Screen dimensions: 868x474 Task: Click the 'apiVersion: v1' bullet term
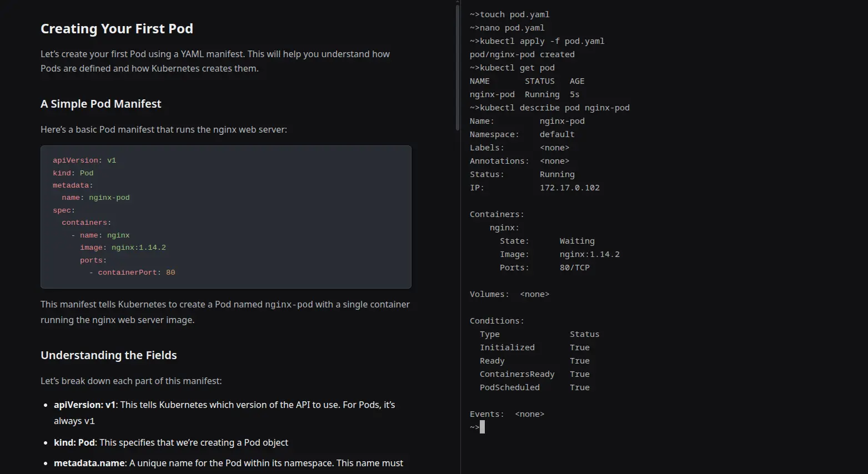[x=84, y=405]
